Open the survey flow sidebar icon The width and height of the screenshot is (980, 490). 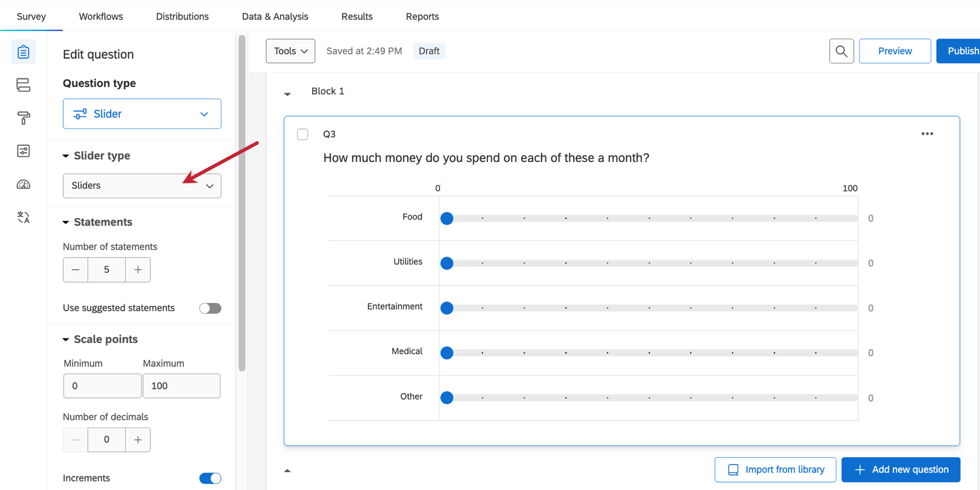click(x=24, y=85)
